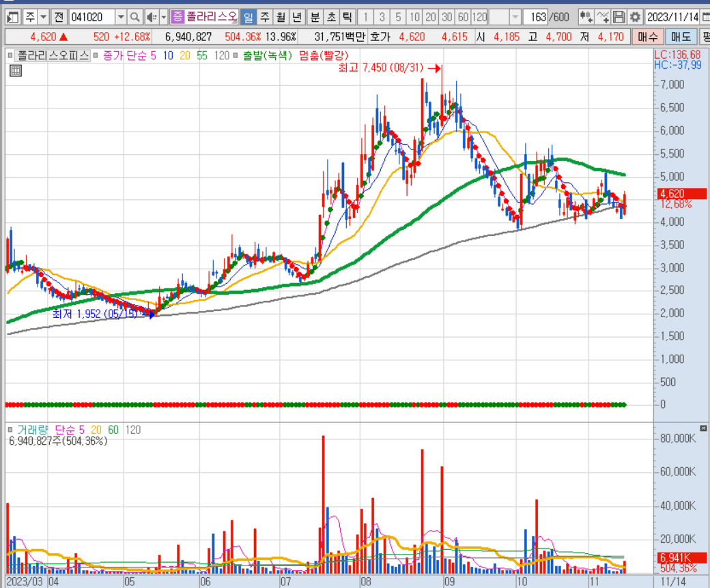Close the volume panel with x icon
Viewport: 710px width, 588px height.
(703, 428)
